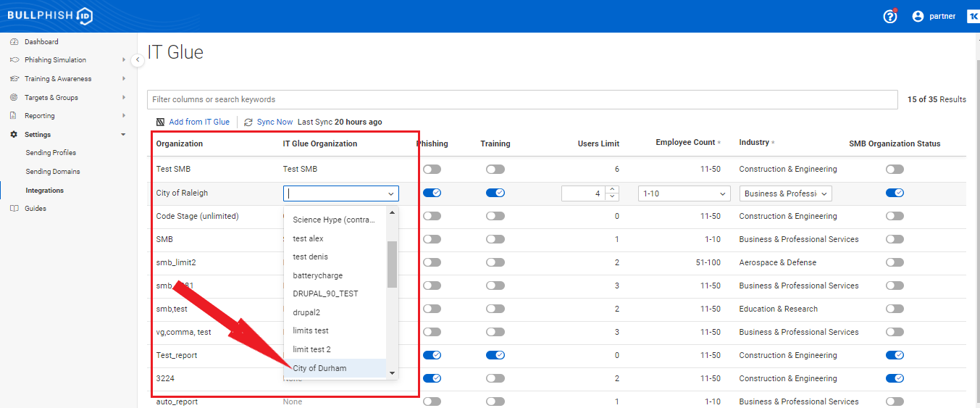Click the Training & Awareness graduation cap icon

tap(14, 79)
